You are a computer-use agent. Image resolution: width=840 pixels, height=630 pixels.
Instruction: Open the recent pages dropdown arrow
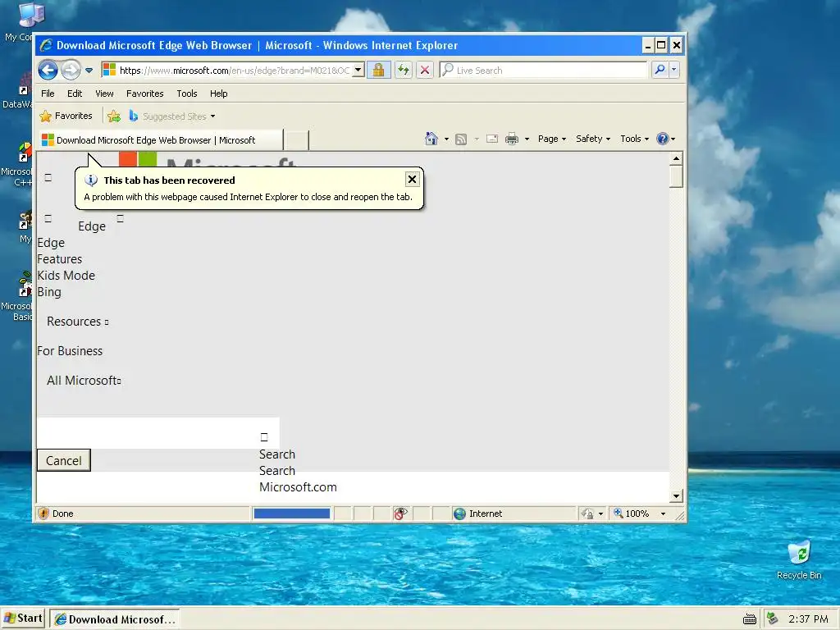[x=89, y=71]
